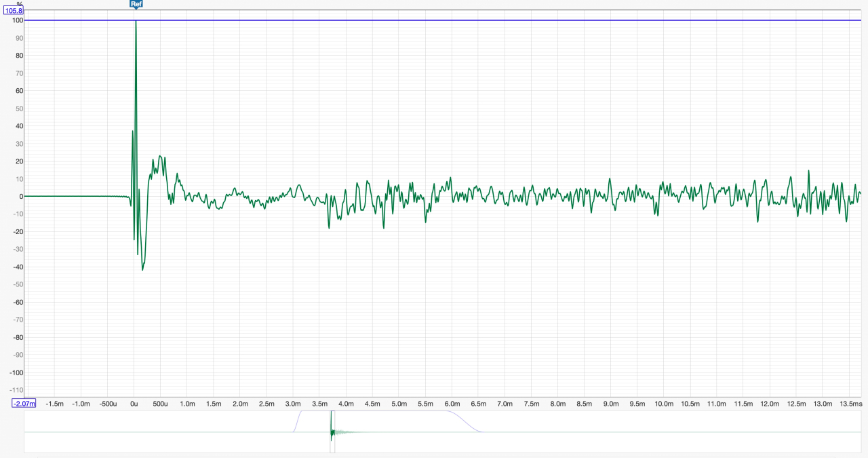Click the -1.5m tick label on time axis
This screenshot has height=458, width=868.
tap(54, 404)
